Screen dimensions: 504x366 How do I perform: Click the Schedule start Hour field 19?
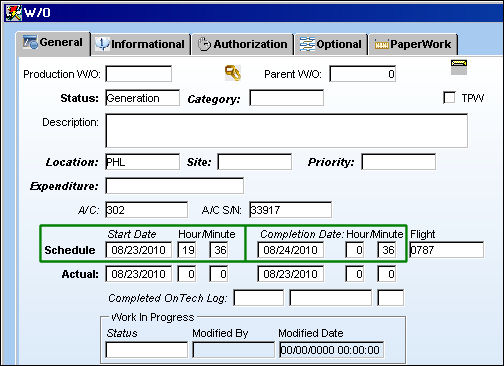tap(187, 250)
